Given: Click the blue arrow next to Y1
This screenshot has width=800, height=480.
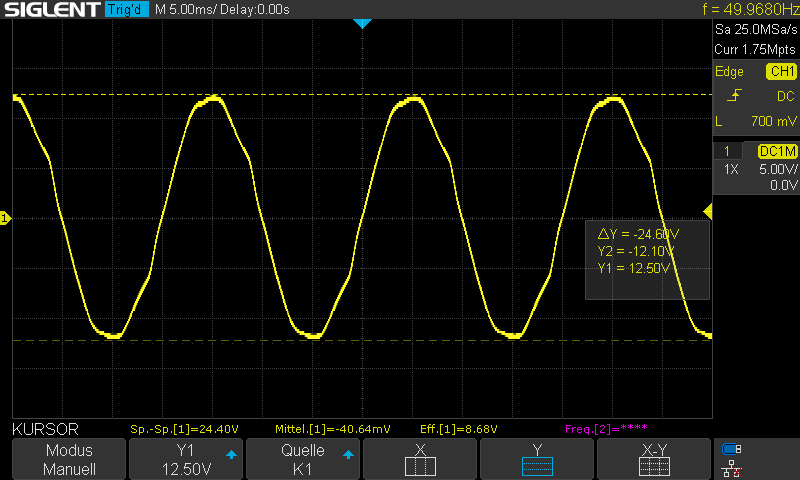Looking at the screenshot, I should 231,454.
